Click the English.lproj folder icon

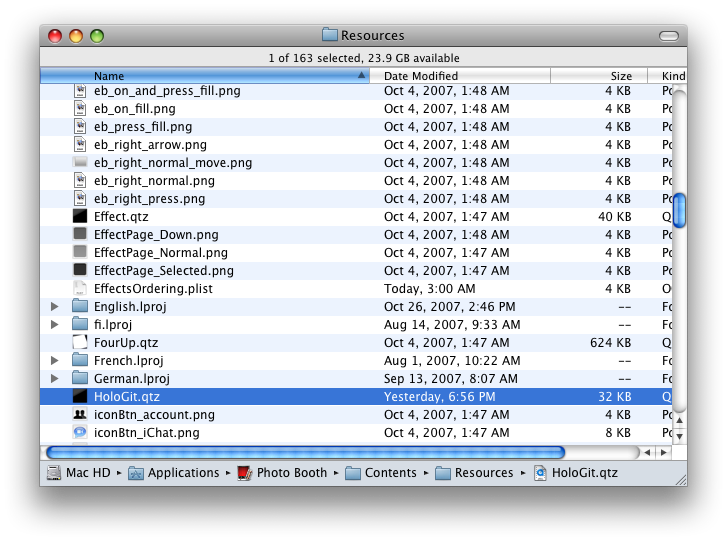click(80, 306)
